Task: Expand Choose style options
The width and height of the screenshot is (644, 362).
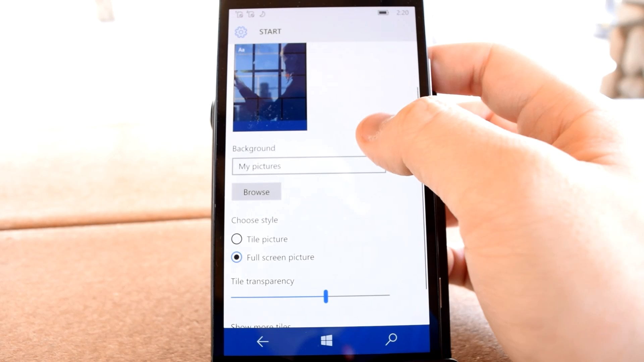Action: pyautogui.click(x=254, y=220)
